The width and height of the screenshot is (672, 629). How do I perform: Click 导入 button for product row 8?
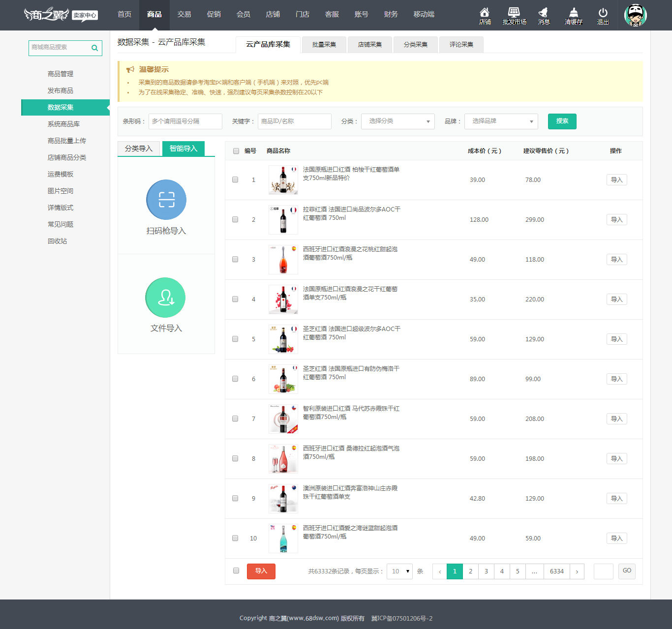[x=617, y=459]
